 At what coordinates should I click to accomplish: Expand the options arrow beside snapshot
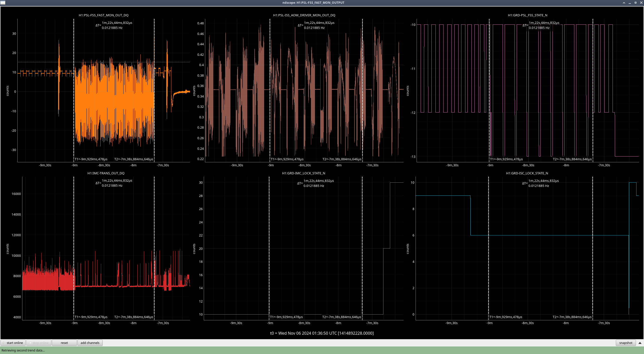point(640,343)
